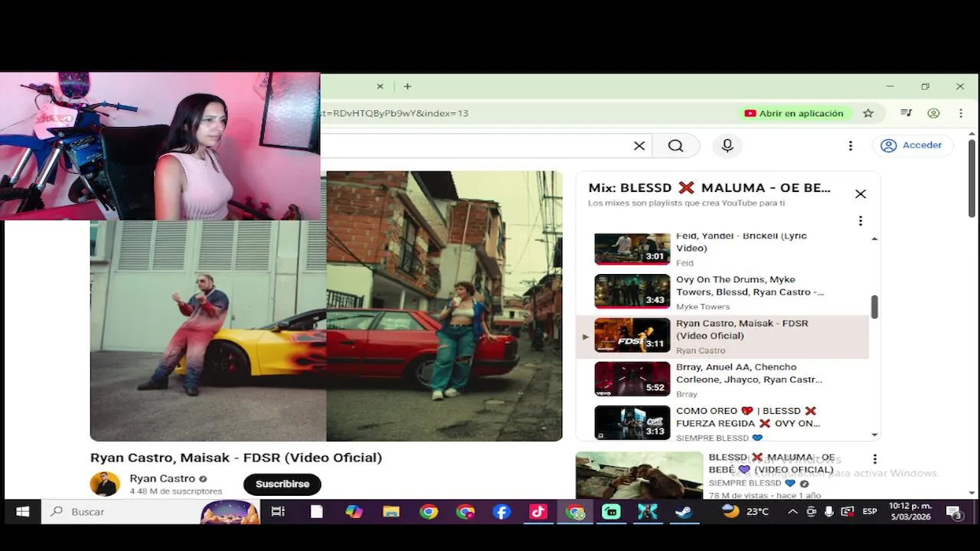Open the Copilot icon in taskbar
This screenshot has width=980, height=551.
(x=354, y=511)
